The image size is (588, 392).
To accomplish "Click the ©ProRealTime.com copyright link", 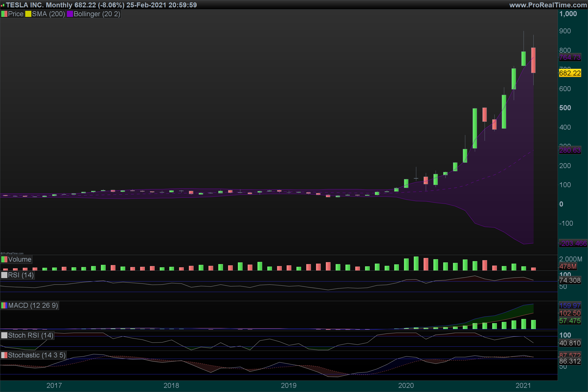I will click(x=12, y=253).
